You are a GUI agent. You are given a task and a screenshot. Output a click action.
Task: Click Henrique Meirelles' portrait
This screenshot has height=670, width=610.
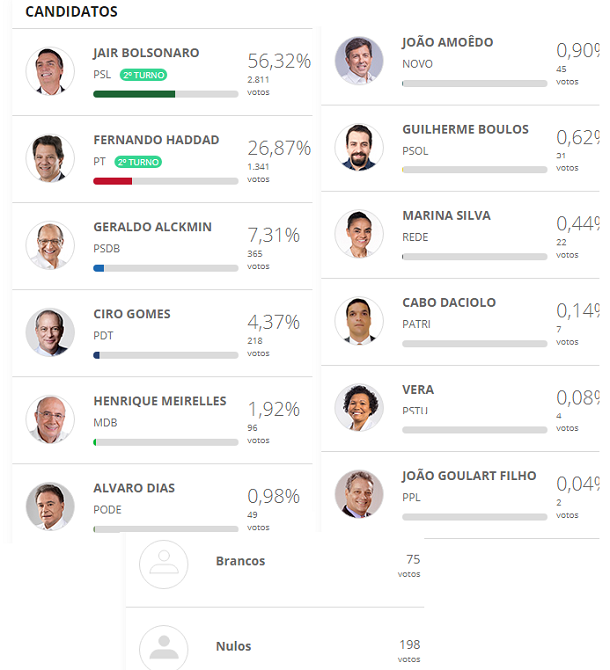point(50,419)
